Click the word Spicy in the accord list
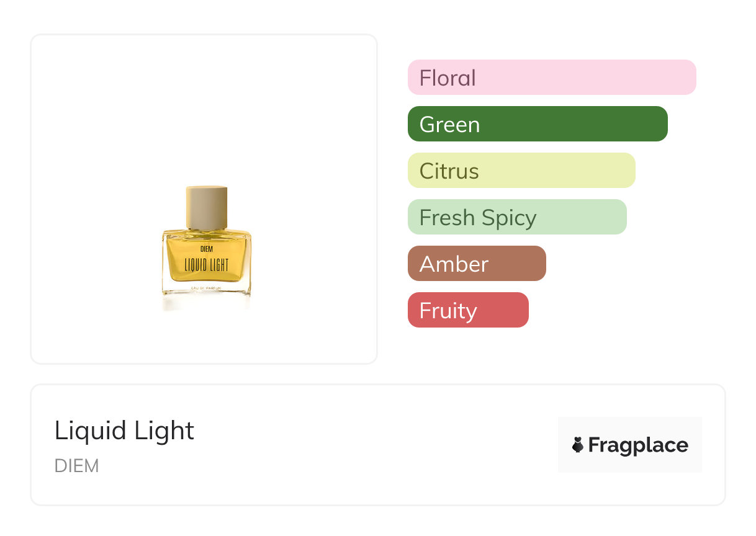 click(512, 218)
